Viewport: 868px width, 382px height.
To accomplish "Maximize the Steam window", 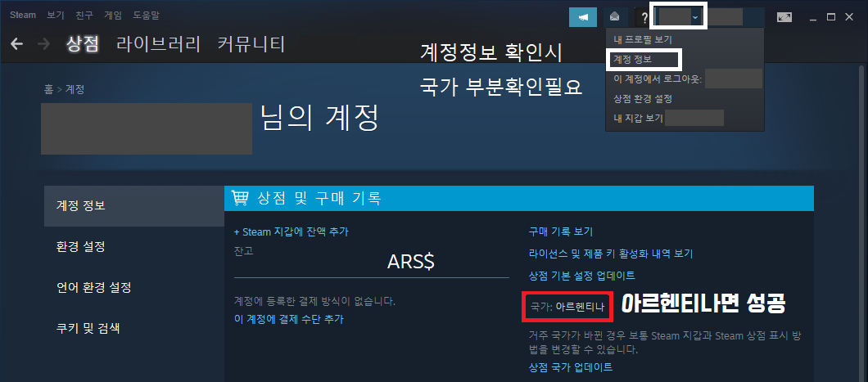I will (830, 17).
